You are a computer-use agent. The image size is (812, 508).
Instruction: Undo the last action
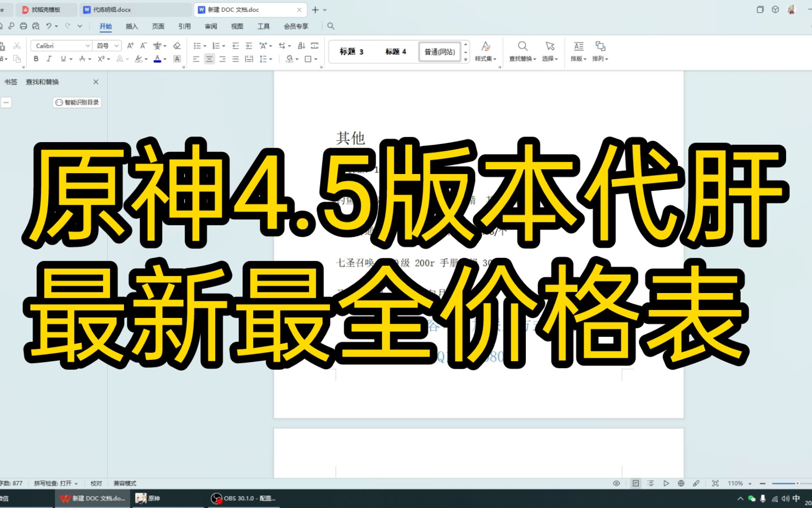tap(48, 26)
